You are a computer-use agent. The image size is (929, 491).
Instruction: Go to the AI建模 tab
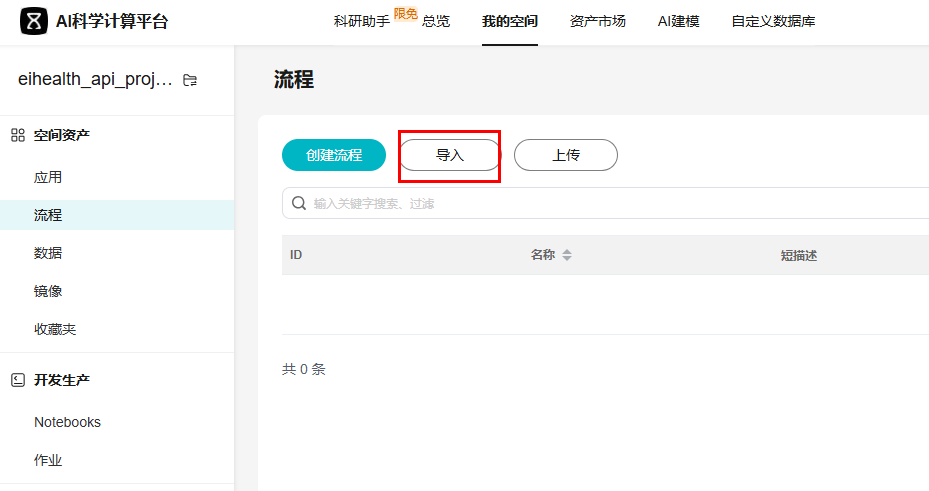tap(678, 21)
